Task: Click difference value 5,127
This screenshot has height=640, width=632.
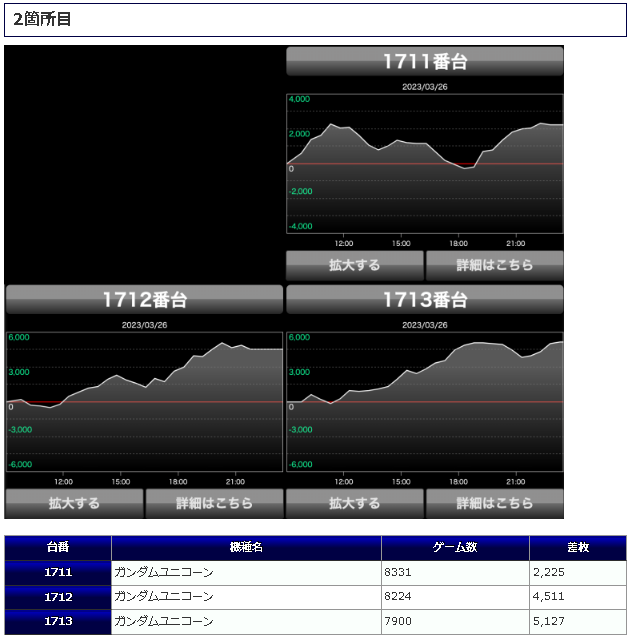Action: point(549,622)
